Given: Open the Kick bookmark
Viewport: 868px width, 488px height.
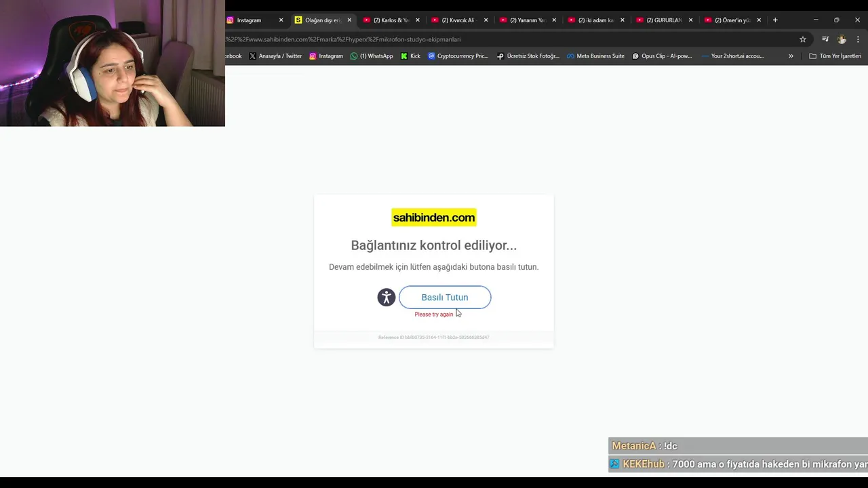Looking at the screenshot, I should pyautogui.click(x=411, y=56).
